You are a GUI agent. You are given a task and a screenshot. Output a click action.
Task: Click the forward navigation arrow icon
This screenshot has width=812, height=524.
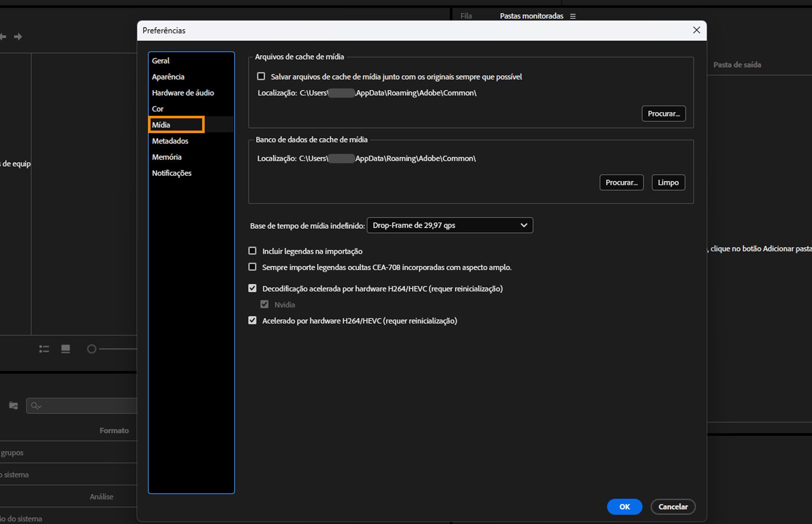tap(18, 37)
